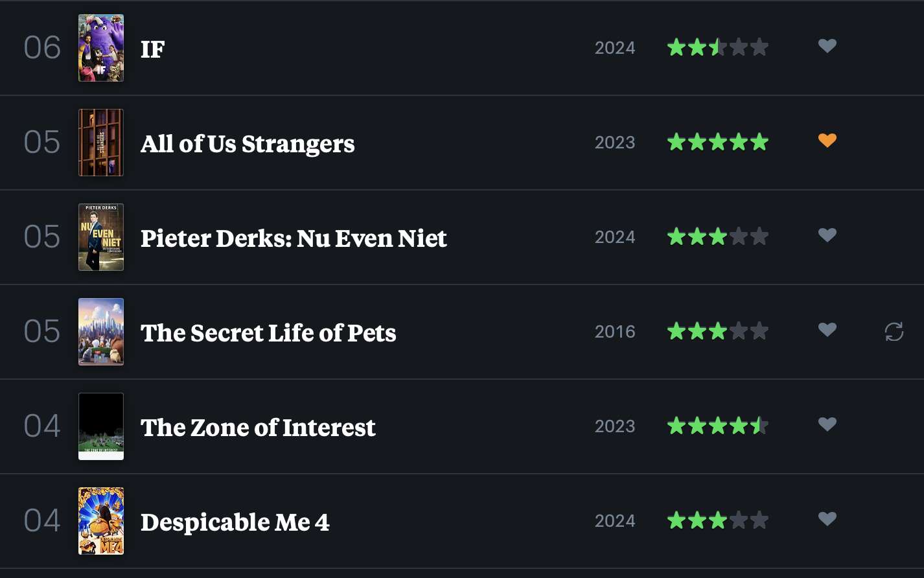Click star rating for All of Us Strangers
This screenshot has height=578, width=924.
(x=718, y=142)
